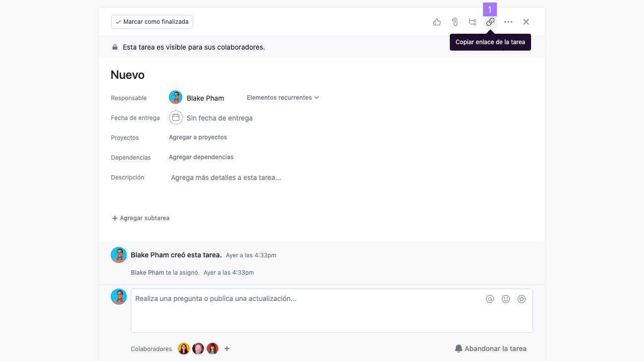Viewport: 644px width, 361px height.
Task: Add appreciation using the star icon
Action: pyautogui.click(x=522, y=299)
